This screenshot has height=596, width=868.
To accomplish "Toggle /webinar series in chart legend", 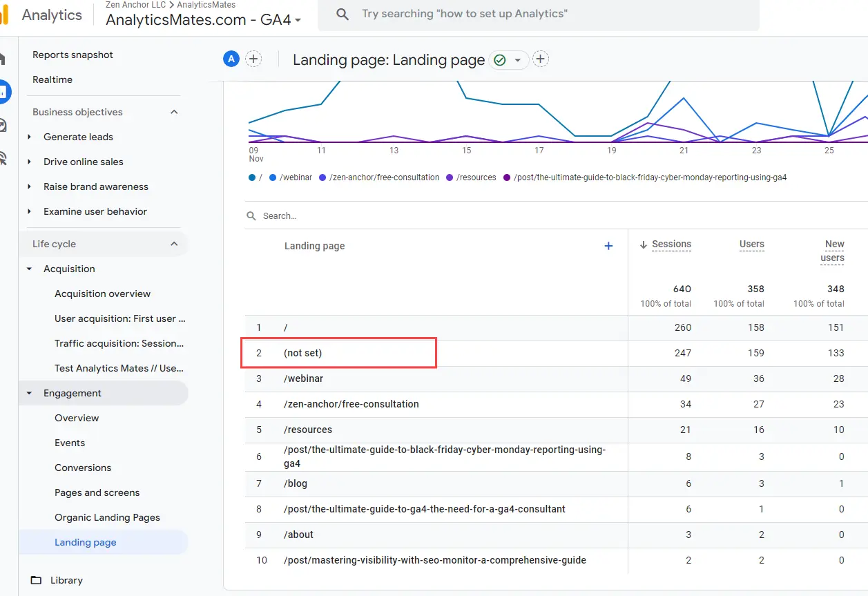I will point(291,177).
